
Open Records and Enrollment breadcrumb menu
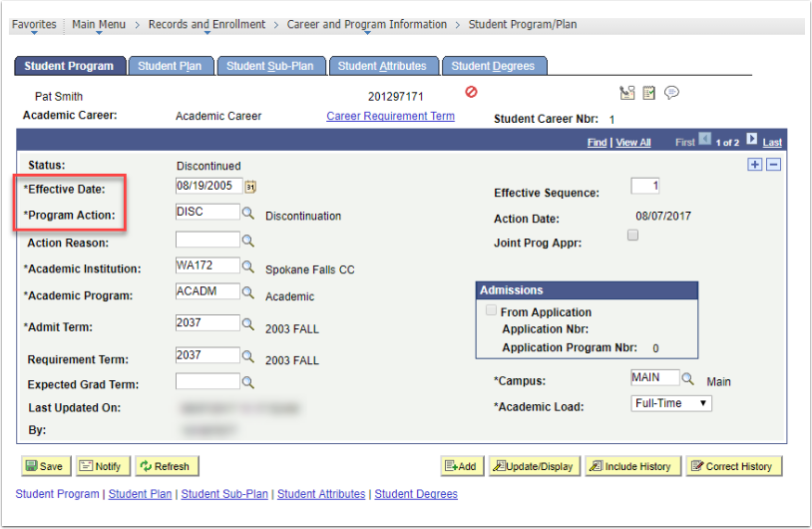206,24
